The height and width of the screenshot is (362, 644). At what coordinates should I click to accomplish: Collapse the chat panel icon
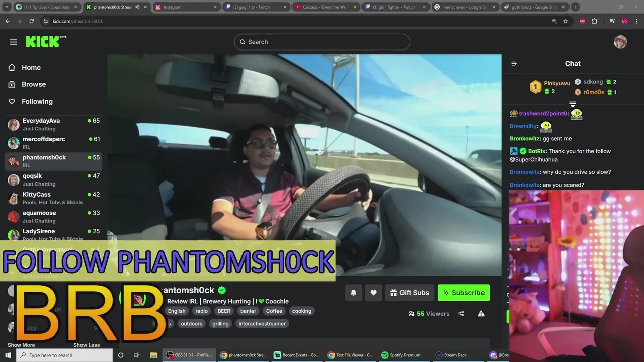(x=514, y=64)
